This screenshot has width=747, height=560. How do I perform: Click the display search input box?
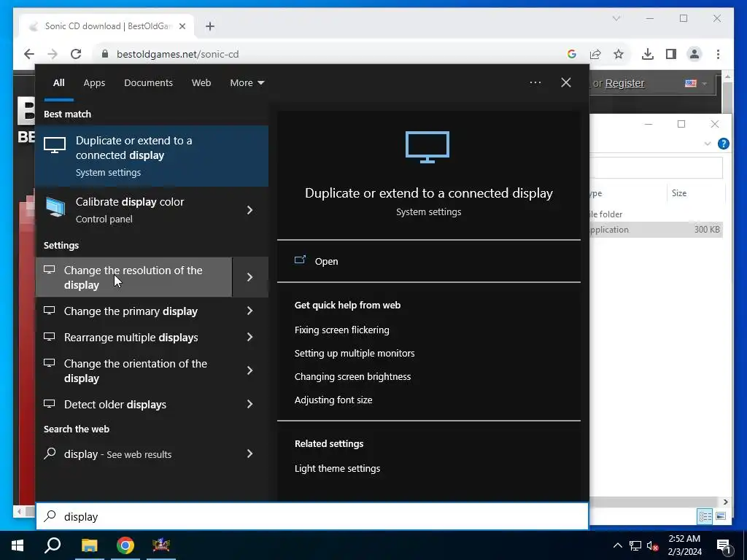[312, 516]
